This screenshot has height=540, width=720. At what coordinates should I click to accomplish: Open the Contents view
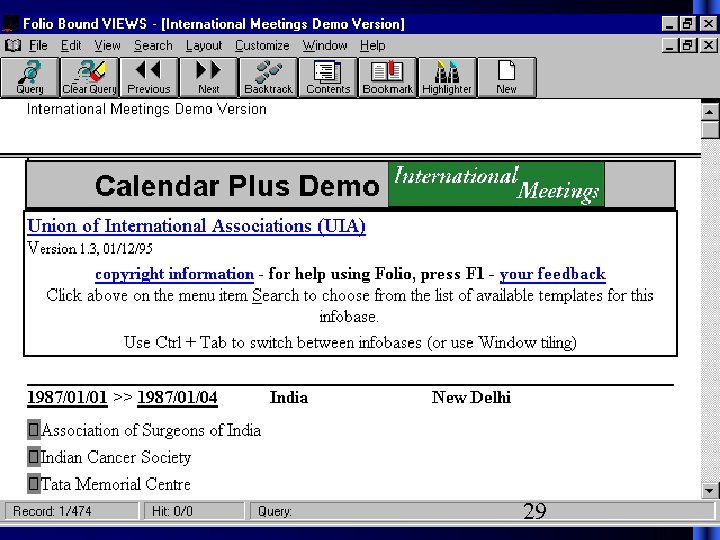point(328,78)
